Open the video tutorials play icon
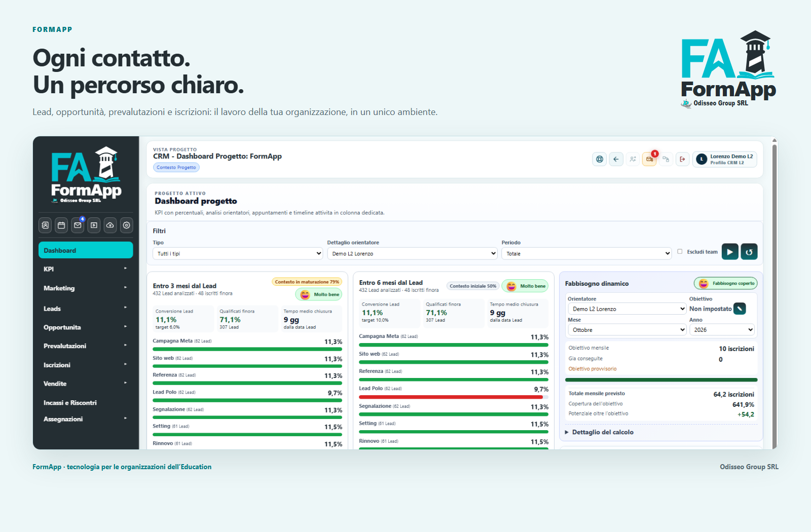Viewport: 811px width, 532px height. pos(94,225)
